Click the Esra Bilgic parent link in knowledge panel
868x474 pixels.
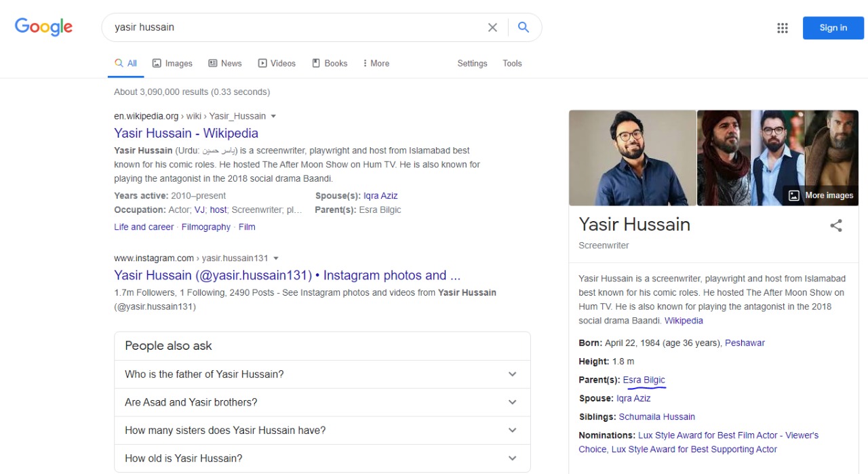(x=644, y=380)
